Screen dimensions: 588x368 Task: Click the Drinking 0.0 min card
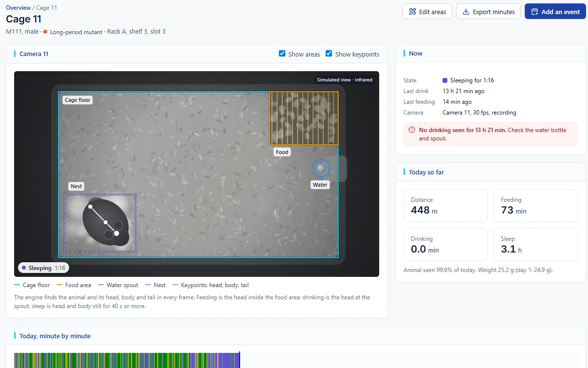click(445, 245)
